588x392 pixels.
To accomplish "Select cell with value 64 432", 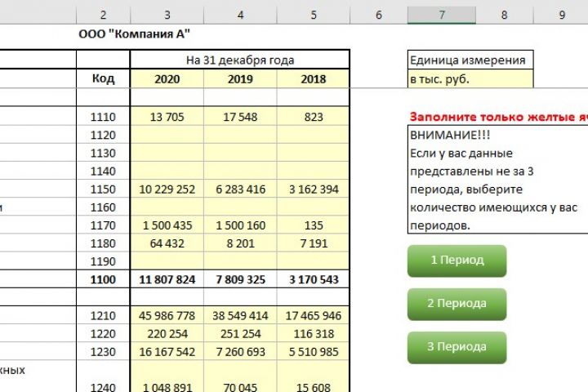I will point(167,243).
